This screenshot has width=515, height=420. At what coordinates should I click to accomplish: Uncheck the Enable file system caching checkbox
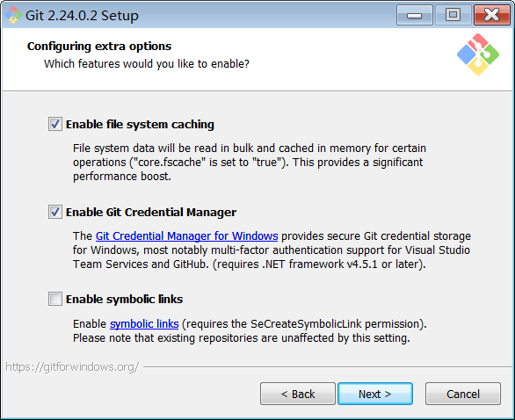(54, 124)
